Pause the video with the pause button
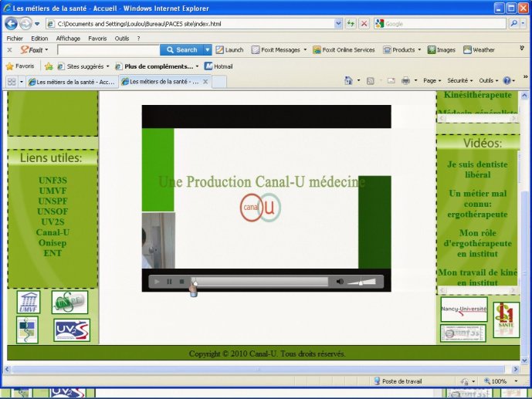The height and width of the screenshot is (399, 532). point(169,282)
